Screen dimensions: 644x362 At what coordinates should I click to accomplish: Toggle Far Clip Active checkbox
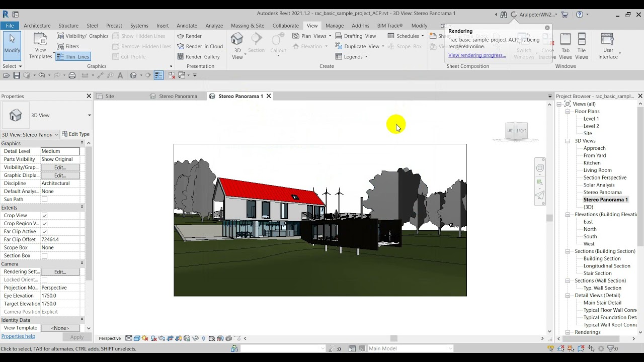(44, 232)
